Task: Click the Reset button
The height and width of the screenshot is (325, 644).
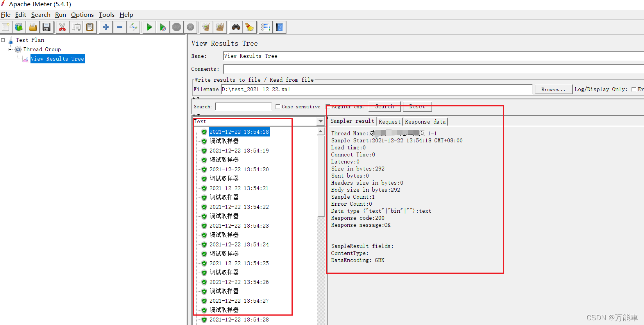Action: click(x=417, y=106)
